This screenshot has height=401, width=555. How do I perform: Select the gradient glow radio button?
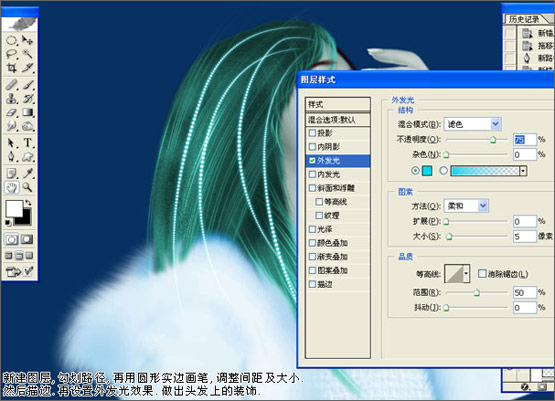pos(444,171)
